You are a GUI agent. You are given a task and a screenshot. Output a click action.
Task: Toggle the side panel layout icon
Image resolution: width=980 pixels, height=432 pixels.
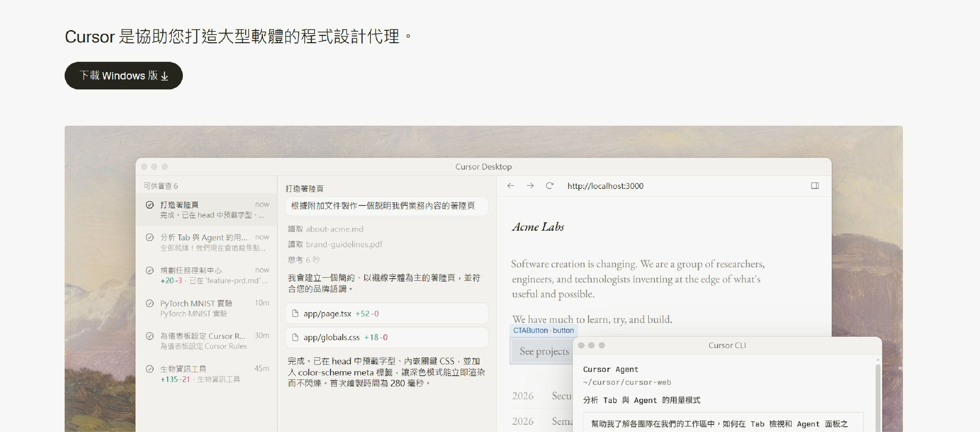click(x=815, y=186)
